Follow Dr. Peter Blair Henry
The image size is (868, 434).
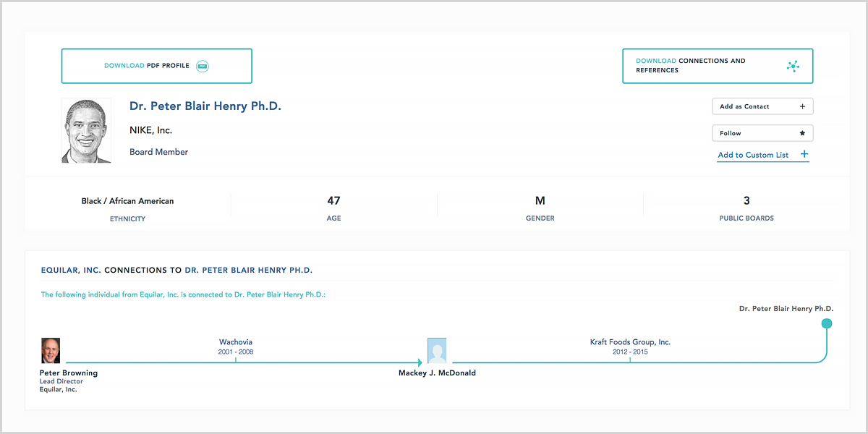[x=762, y=133]
